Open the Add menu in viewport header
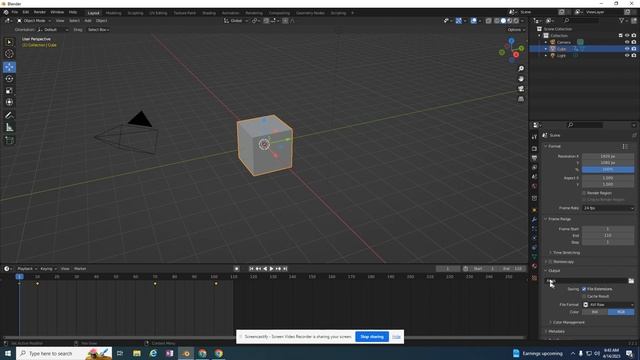Image resolution: width=640 pixels, height=360 pixels. [x=88, y=20]
